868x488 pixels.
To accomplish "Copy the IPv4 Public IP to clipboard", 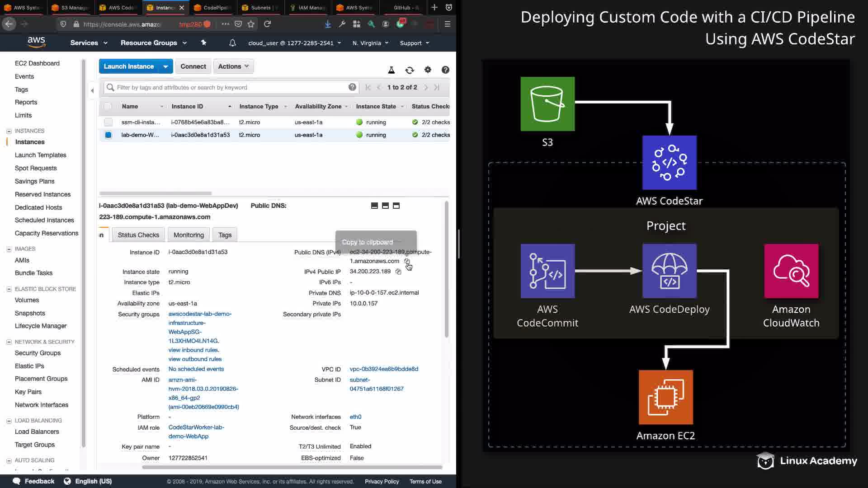I will (398, 272).
